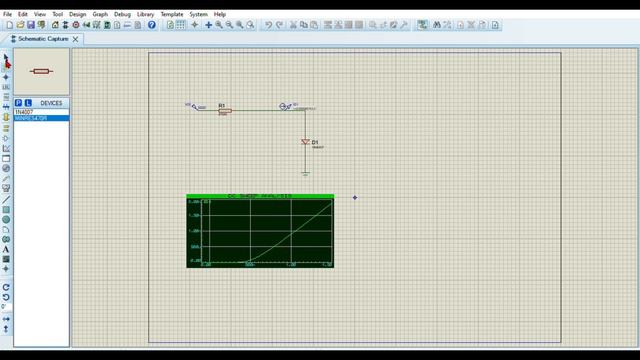640x360 pixels.
Task: Select the Virtual Instruments mode tool
Action: 6,188
